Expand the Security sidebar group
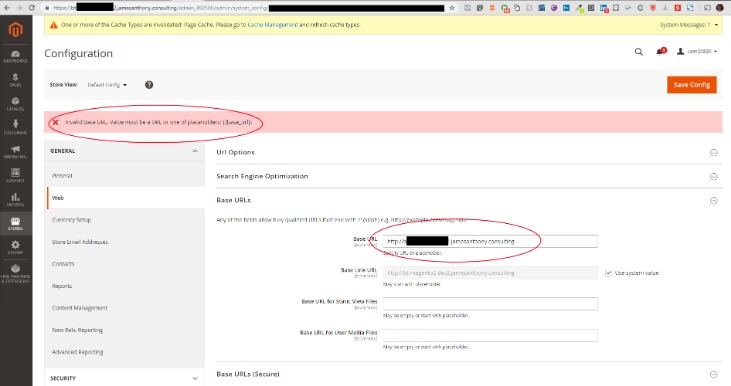Image resolution: width=731 pixels, height=386 pixels. coord(124,378)
